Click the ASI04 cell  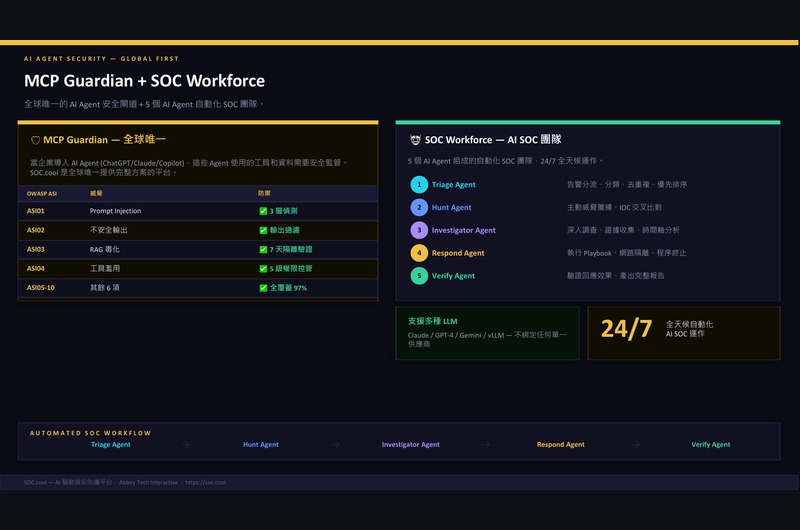(36, 268)
